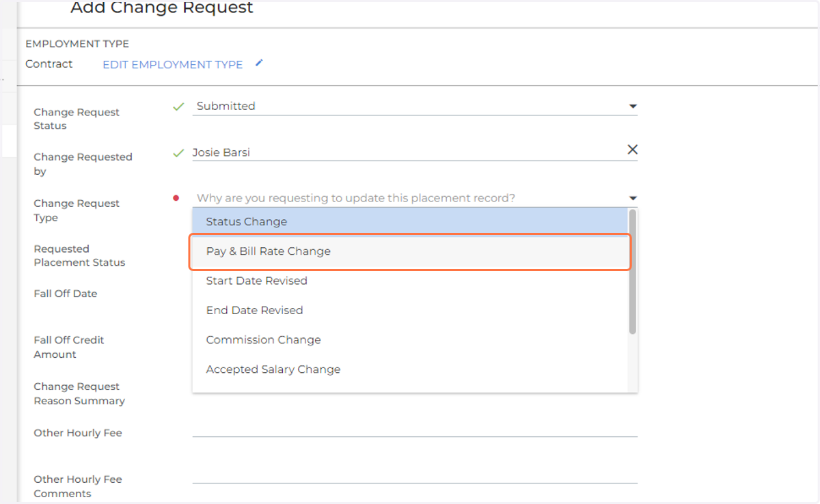Click the Fall Off Date label
This screenshot has width=820, height=504.
(66, 294)
